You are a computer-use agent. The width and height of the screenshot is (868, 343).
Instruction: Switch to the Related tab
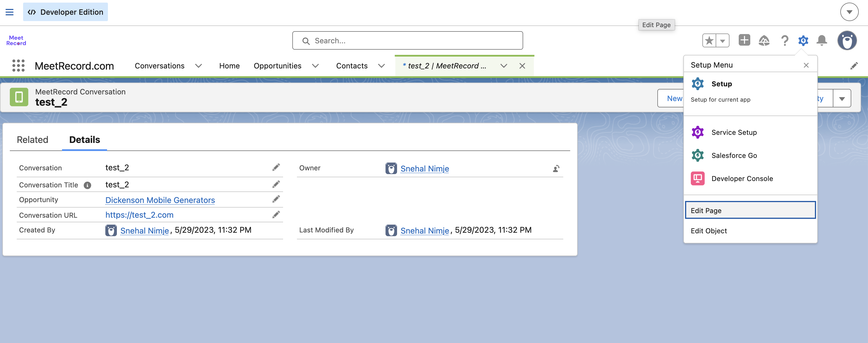(32, 140)
